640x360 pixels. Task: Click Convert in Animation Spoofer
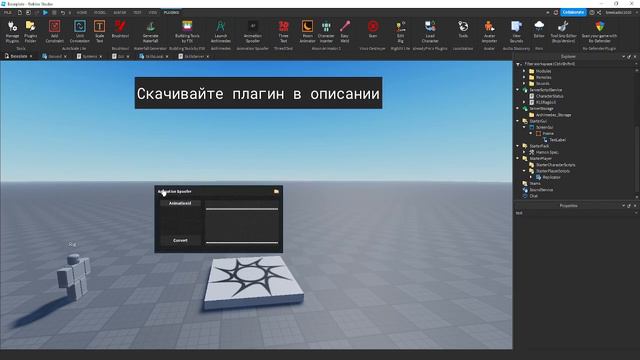coord(180,240)
